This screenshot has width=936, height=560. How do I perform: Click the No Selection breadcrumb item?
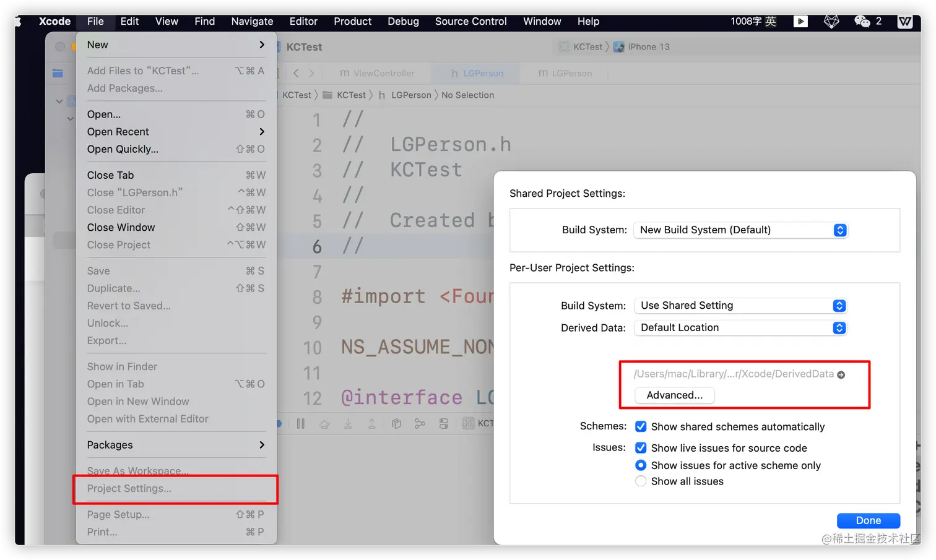click(x=467, y=95)
